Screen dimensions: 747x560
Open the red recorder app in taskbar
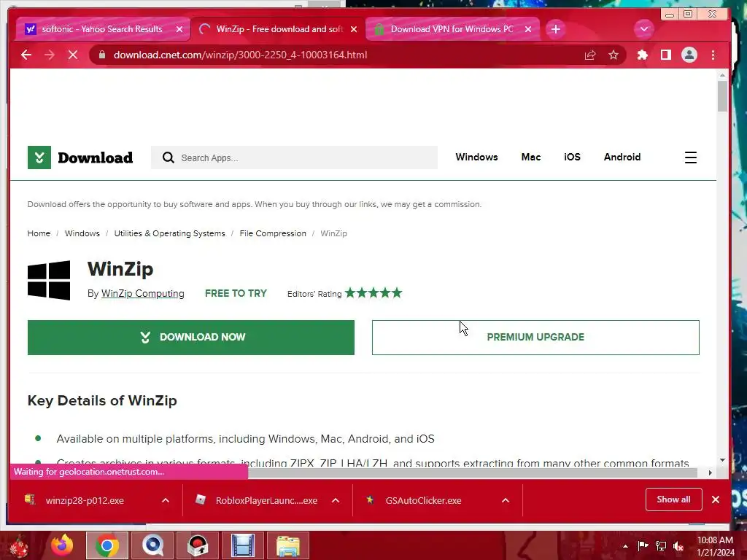tap(197, 545)
